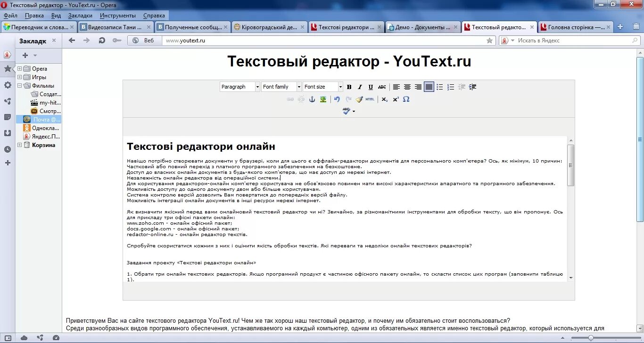
Task: Insert ordered numbered list
Action: [451, 87]
